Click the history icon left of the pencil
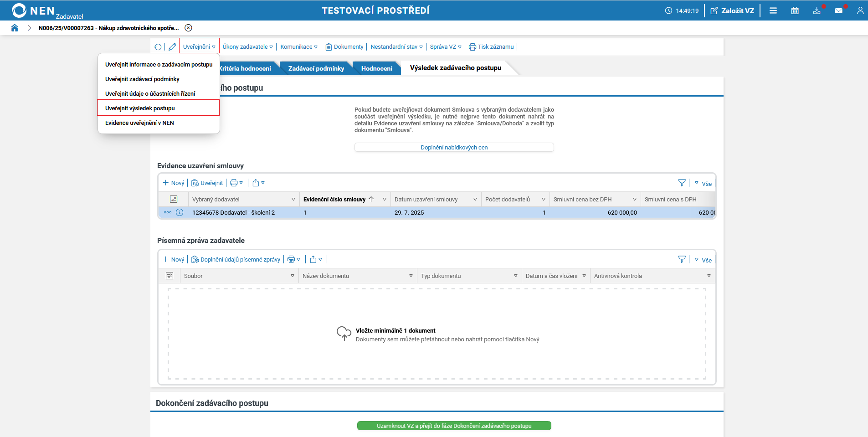Screen dimensions: 868x437 [159, 46]
